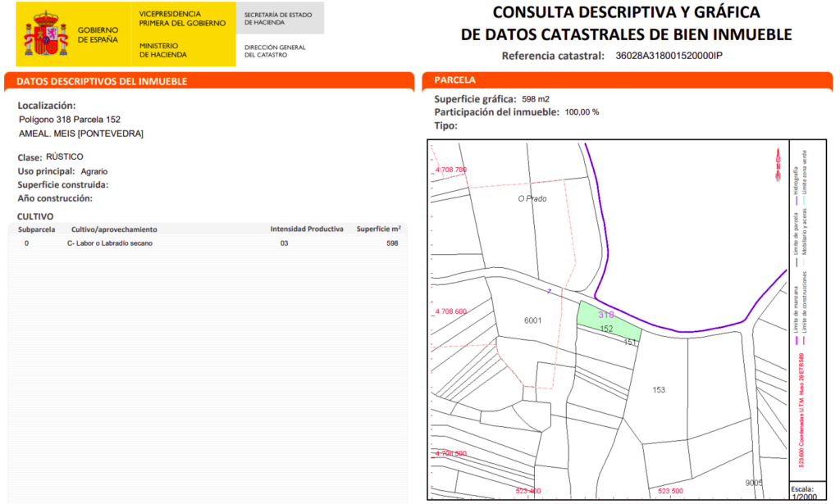
Task: Click the orange 'PARCELA' section header
Action: coord(454,79)
